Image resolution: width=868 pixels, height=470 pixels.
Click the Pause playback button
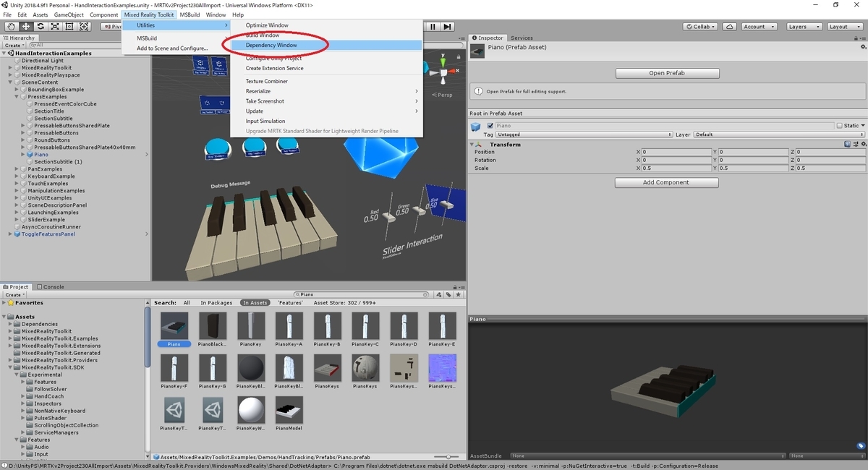(x=433, y=27)
